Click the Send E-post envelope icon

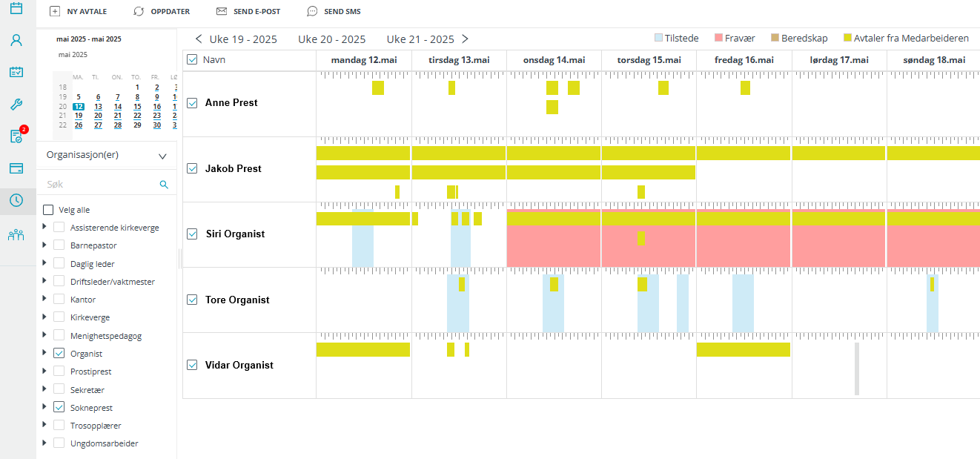(x=221, y=12)
